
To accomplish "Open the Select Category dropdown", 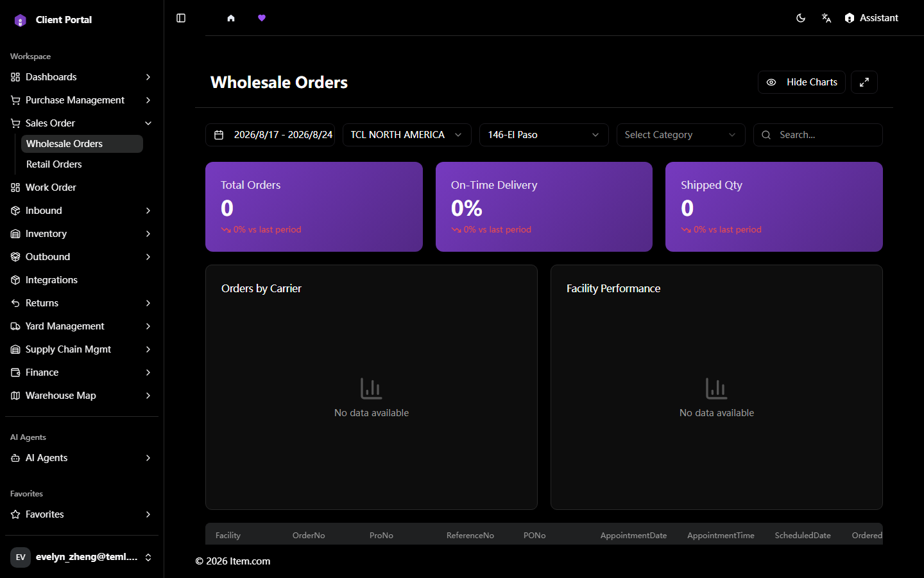I will 681,135.
